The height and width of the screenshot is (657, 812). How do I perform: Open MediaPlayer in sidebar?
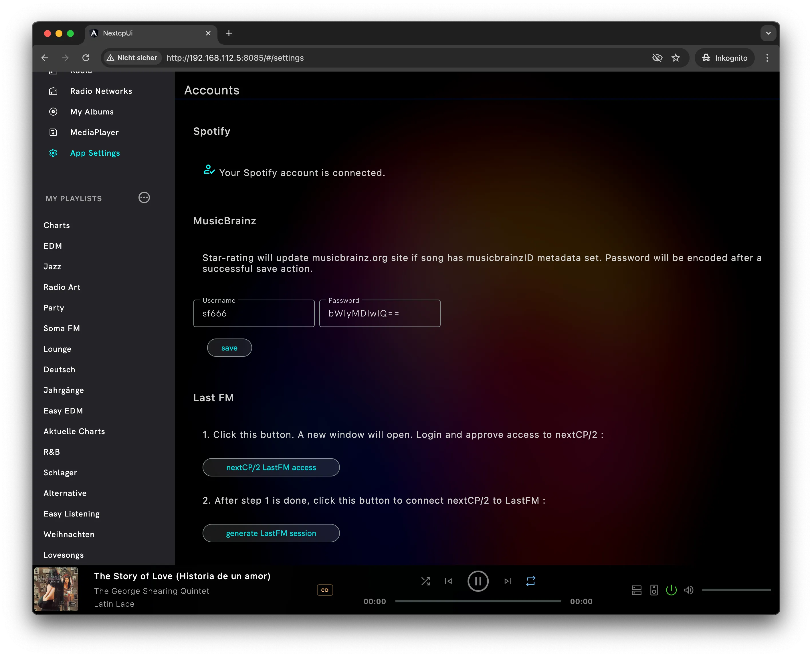[95, 132]
